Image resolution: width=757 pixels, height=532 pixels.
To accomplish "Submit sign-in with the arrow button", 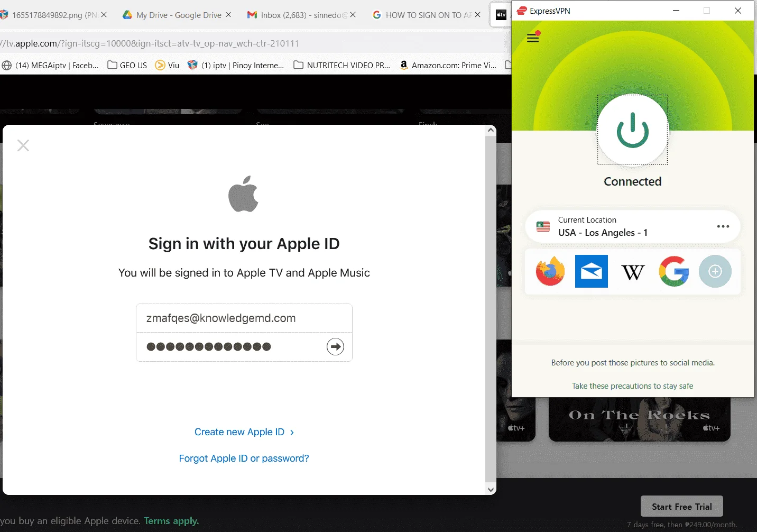I will pyautogui.click(x=335, y=347).
